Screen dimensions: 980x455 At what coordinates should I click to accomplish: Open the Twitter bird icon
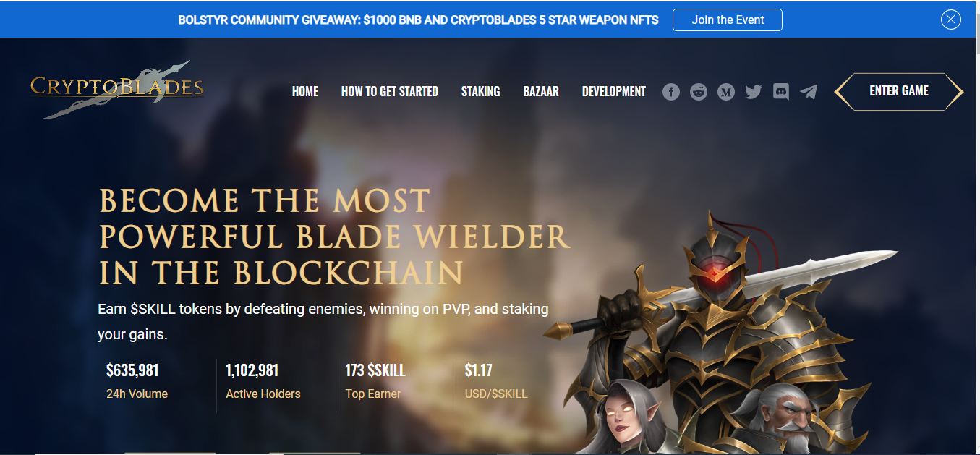click(754, 92)
